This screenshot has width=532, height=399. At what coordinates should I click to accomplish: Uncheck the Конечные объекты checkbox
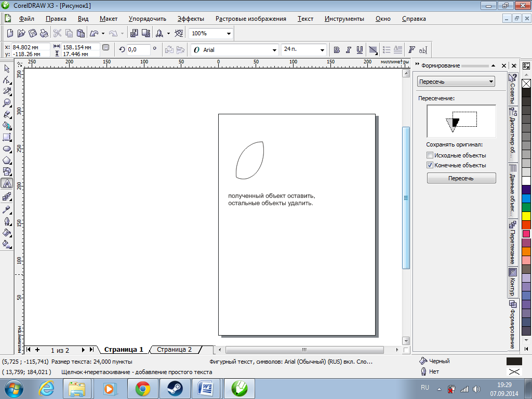(x=430, y=165)
